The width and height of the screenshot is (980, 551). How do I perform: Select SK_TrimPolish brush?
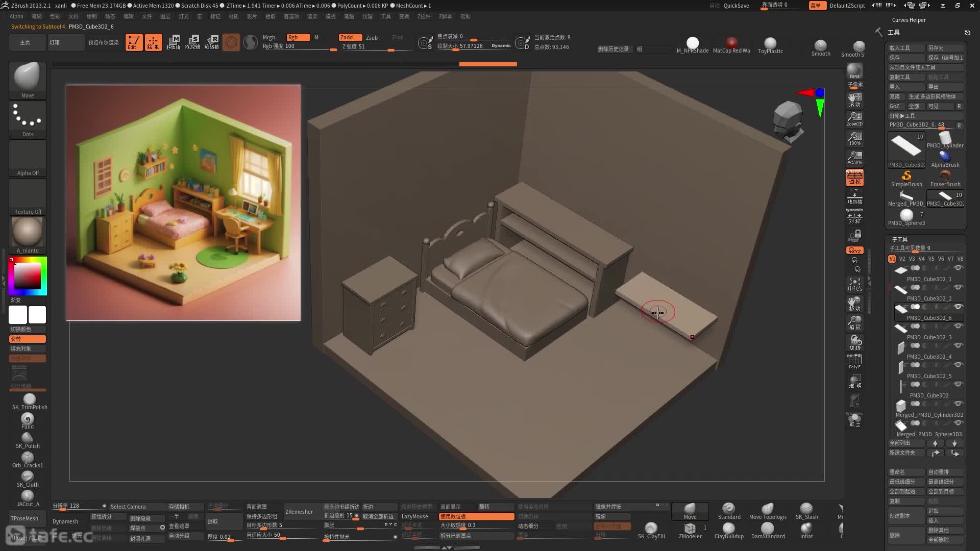click(x=29, y=402)
